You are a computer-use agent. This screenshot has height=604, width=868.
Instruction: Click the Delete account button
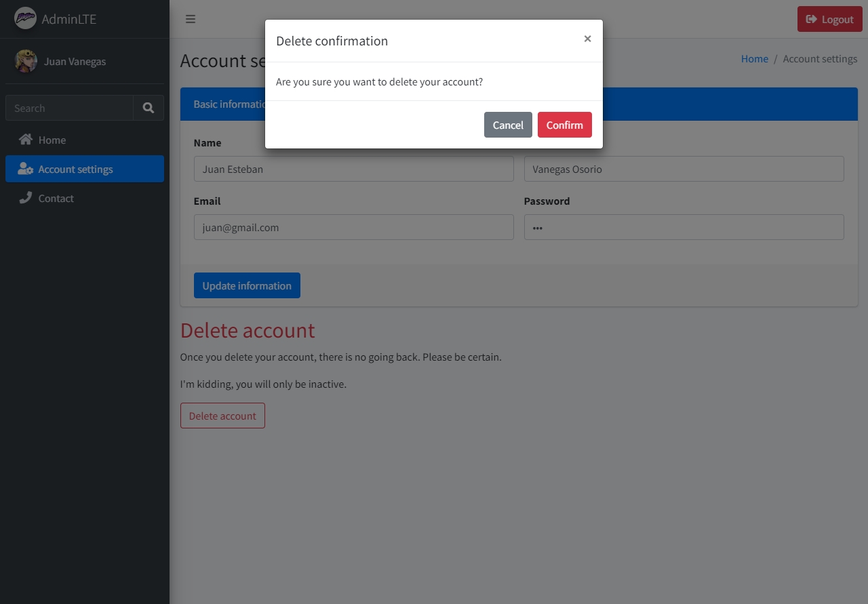tap(222, 415)
